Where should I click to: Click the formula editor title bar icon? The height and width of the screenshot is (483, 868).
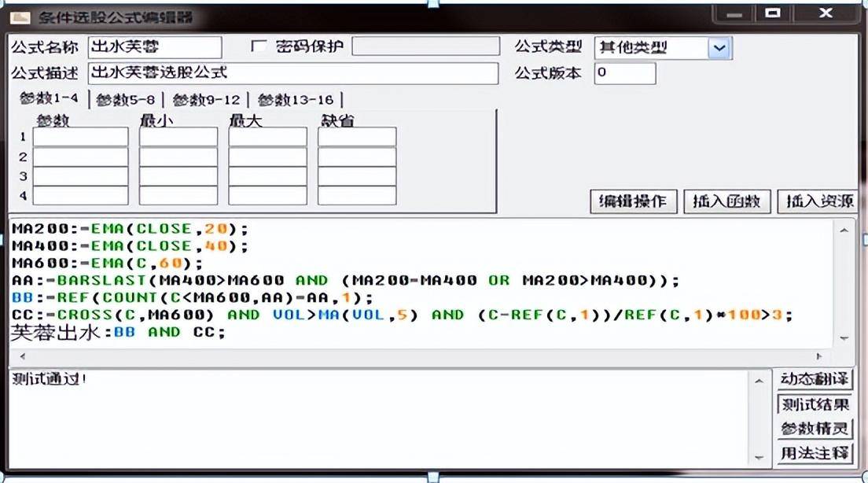click(x=20, y=18)
